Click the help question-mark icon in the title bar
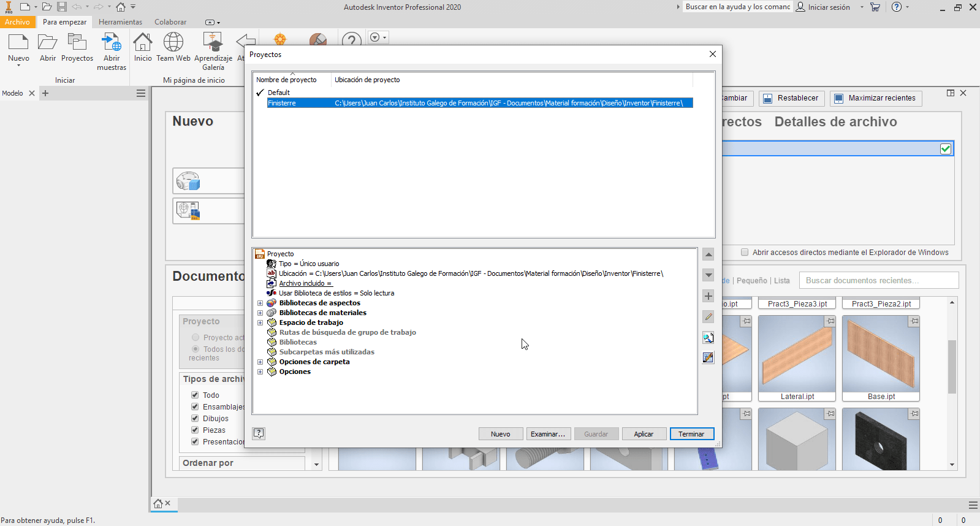 pyautogui.click(x=897, y=7)
